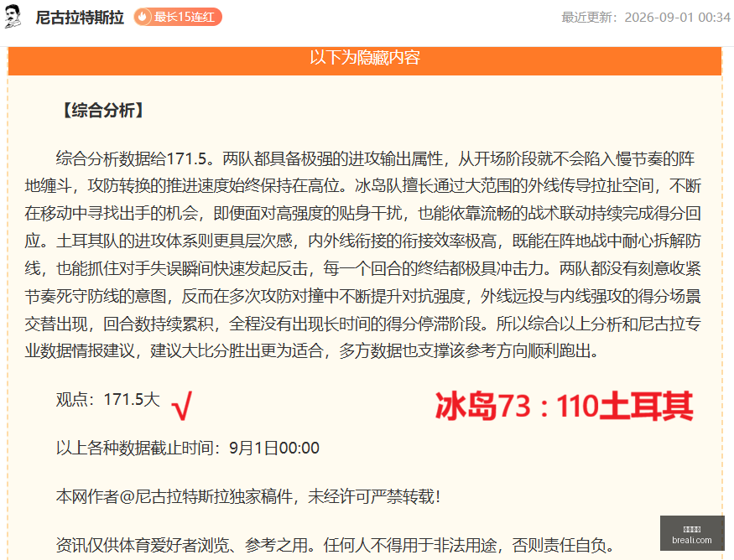Screen dimensions: 734x560
Task: Click the red check mark symbol
Action: pos(182,406)
